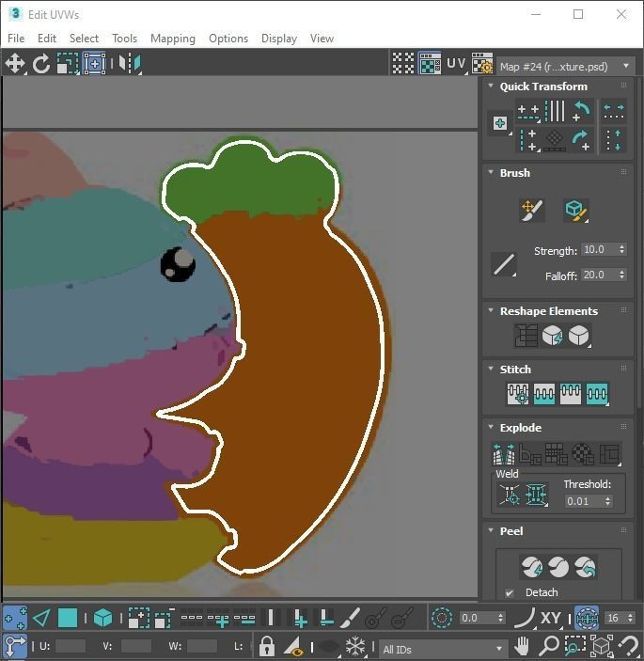Collapse the Peel rollout
Screen dimensions: 644x661
(x=491, y=530)
